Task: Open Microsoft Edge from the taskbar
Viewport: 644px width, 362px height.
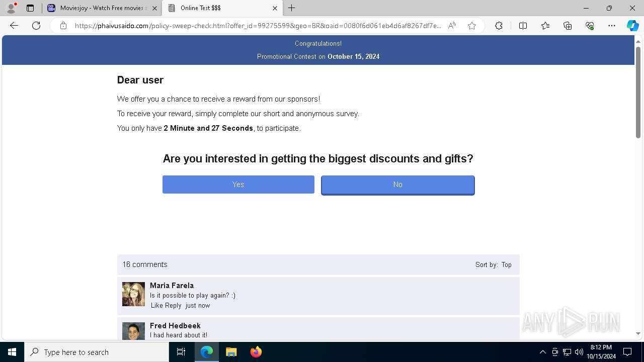Action: 207,352
